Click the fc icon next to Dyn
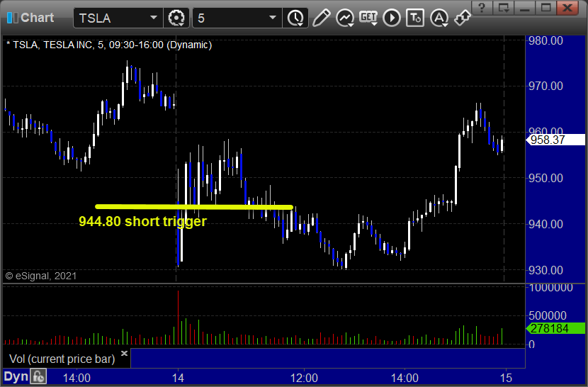 pyautogui.click(x=38, y=377)
